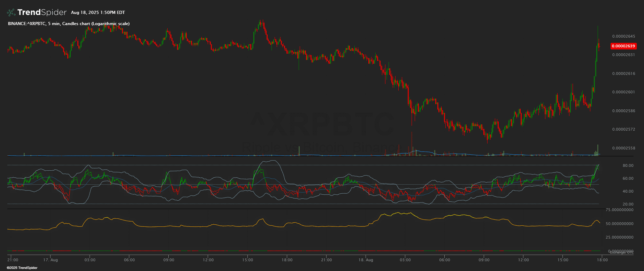Select the timestamp Aug 18, 2025 1:50PM EDT
Viewport: 644px width, 271px height.
[x=98, y=13]
